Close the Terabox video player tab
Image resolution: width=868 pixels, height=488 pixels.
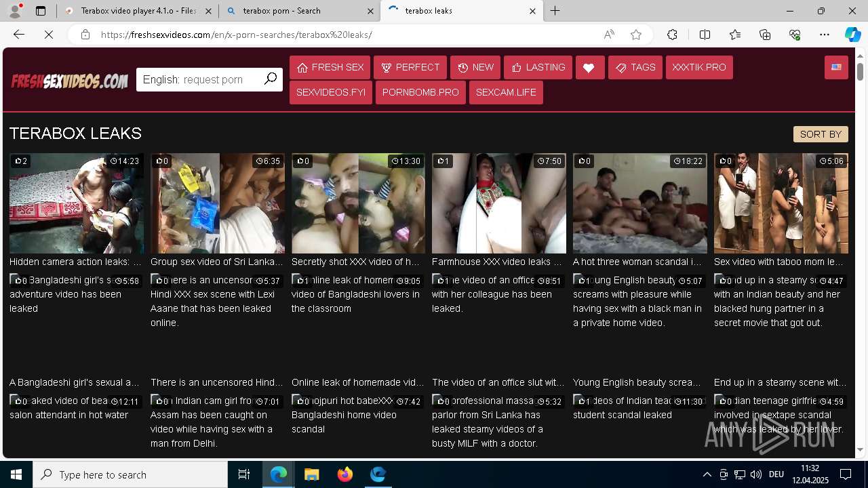click(208, 11)
